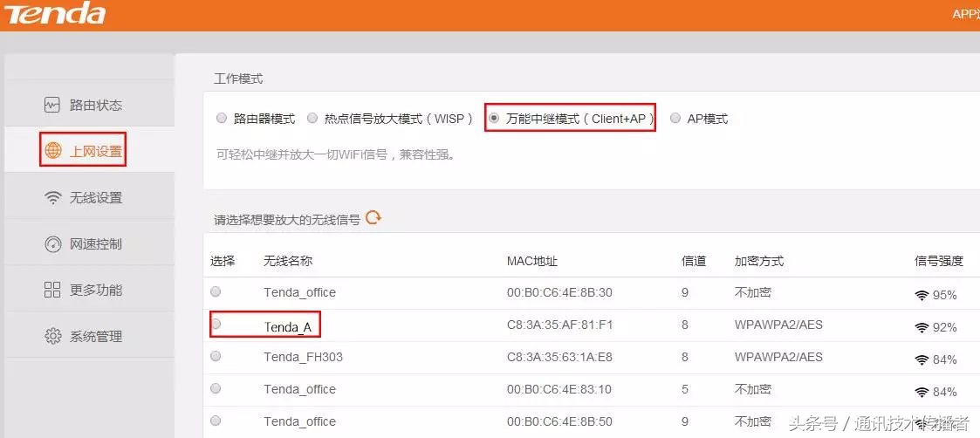Click MAC address 00:B0:C6:4E:8B:30
Viewport: 980px width, 438px height.
point(559,291)
